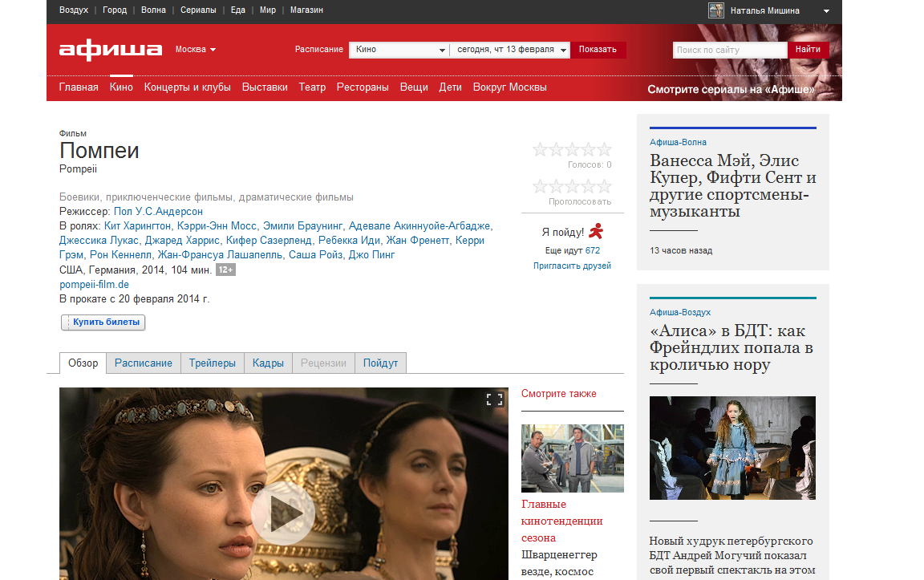Image resolution: width=924 pixels, height=580 pixels.
Task: Open actor link Кэрри-Энн Мосс
Action: click(217, 225)
